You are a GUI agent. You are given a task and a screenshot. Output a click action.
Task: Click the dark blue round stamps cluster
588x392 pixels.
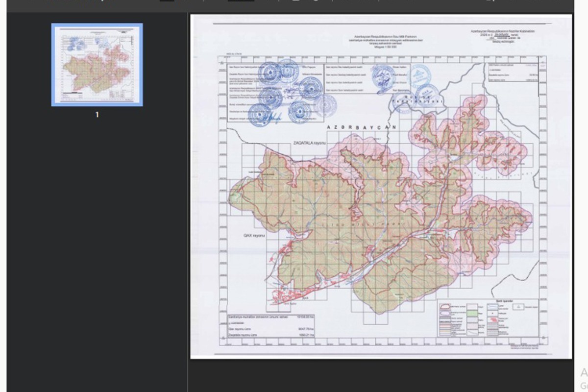284,93
